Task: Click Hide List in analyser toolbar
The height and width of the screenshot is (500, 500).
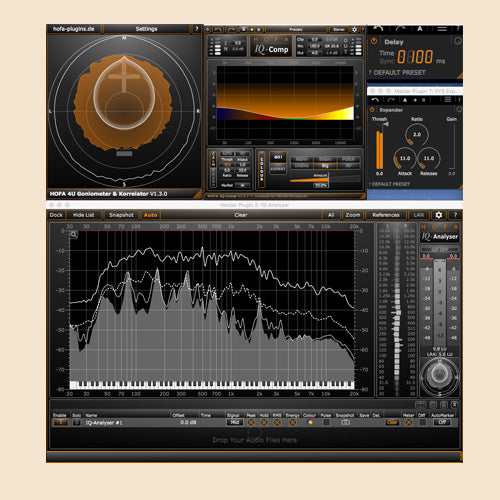Action: [x=83, y=215]
